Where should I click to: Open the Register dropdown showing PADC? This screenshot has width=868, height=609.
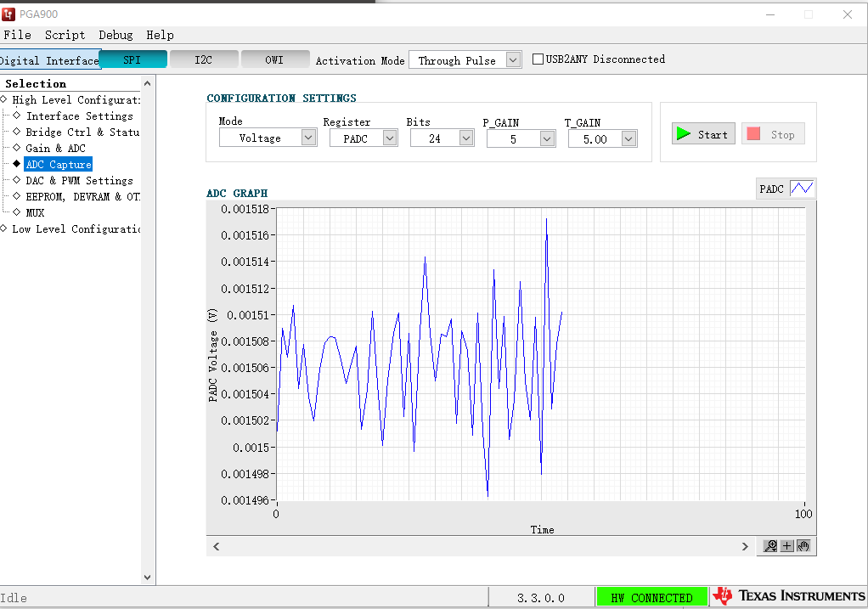point(391,138)
